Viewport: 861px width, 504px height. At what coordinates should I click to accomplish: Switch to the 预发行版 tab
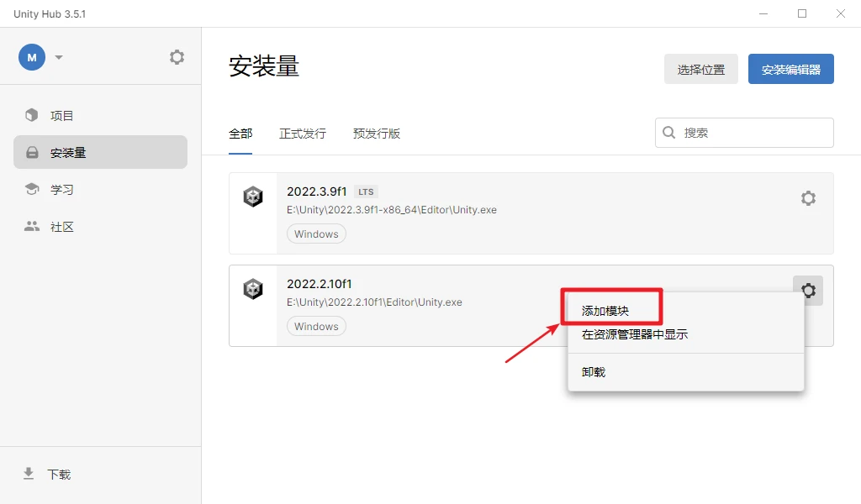(x=377, y=134)
